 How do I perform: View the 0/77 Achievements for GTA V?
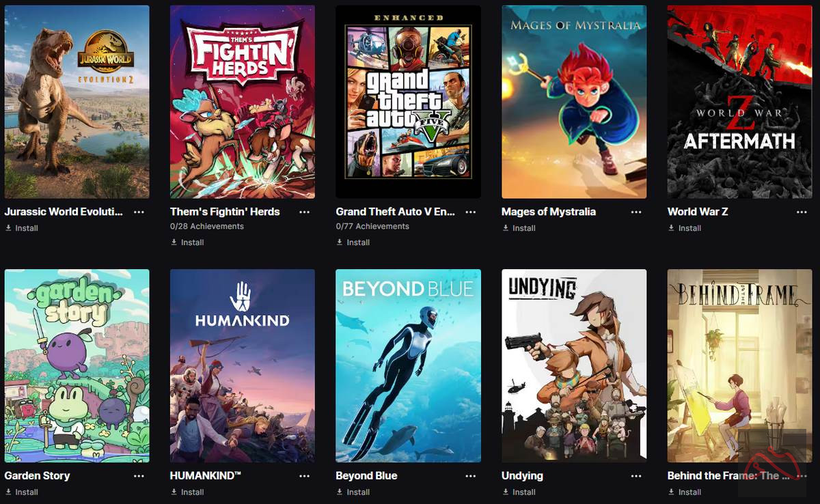372,226
